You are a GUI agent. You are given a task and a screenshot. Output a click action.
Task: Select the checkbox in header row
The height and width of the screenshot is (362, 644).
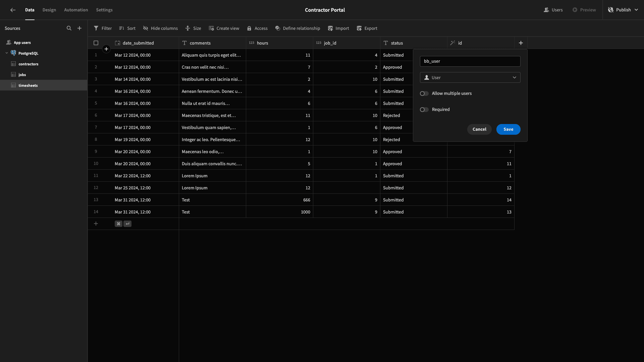(96, 43)
